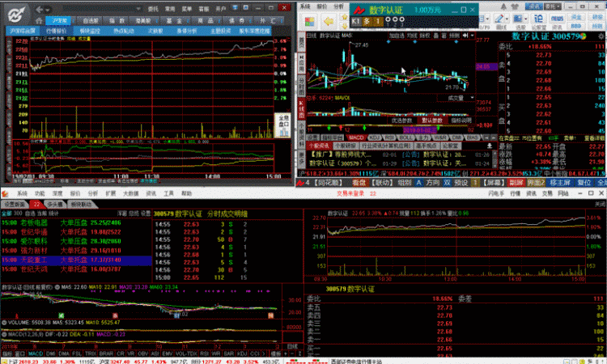The image size is (607, 364).
Task: Open the dropdown arrow beside the 选股 icon
Action: [526, 19]
